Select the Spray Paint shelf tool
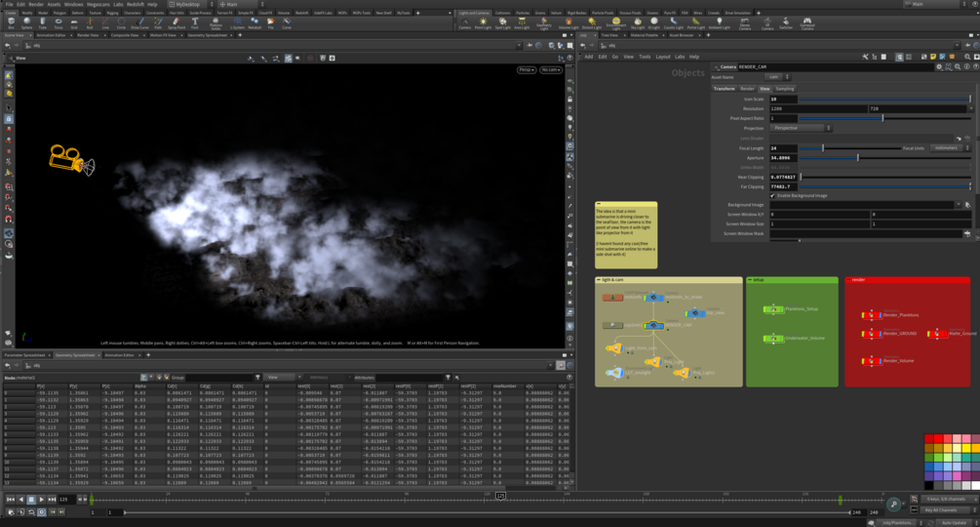This screenshot has height=527, width=980. click(x=176, y=23)
